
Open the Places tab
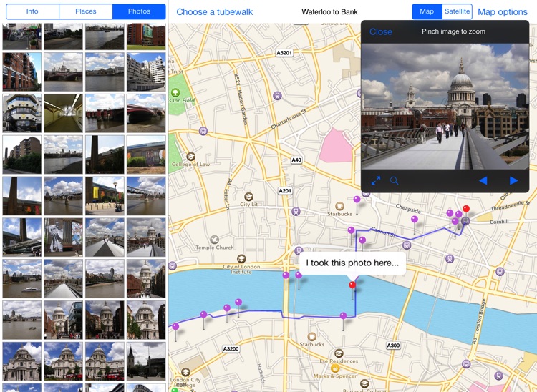[86, 11]
